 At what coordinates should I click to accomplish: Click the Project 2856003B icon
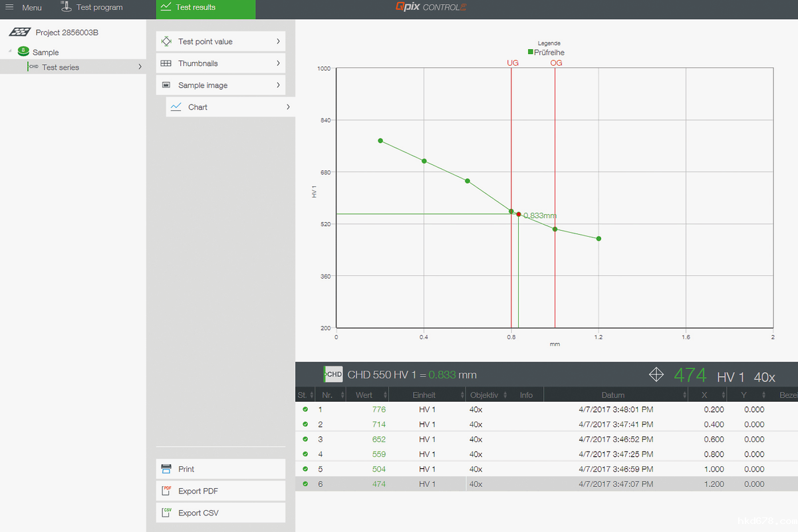click(20, 32)
